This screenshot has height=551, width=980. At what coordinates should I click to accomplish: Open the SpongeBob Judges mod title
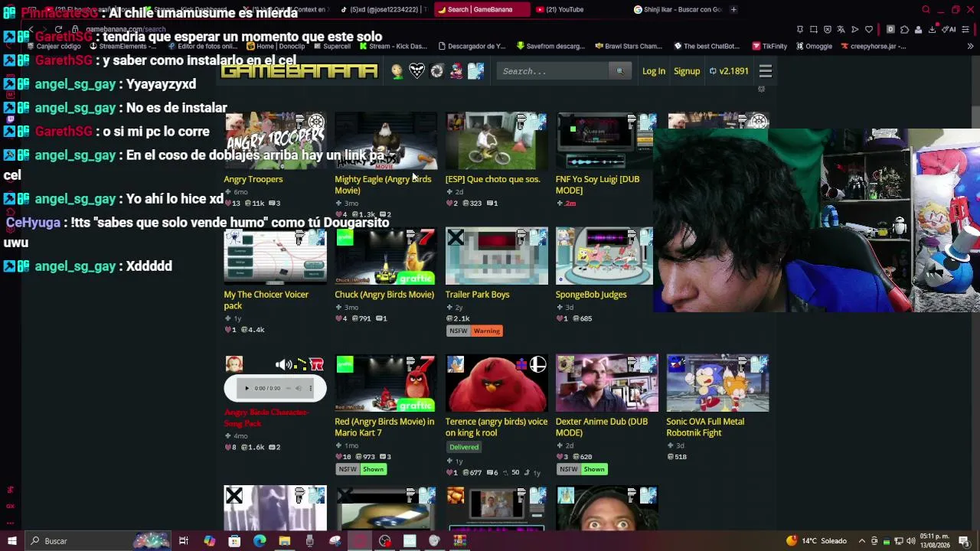[591, 295]
